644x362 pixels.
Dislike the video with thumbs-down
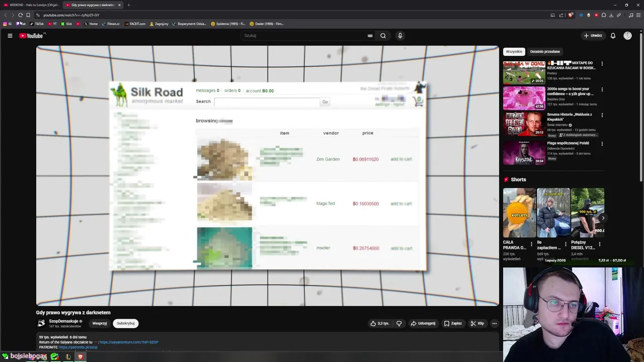point(399,323)
